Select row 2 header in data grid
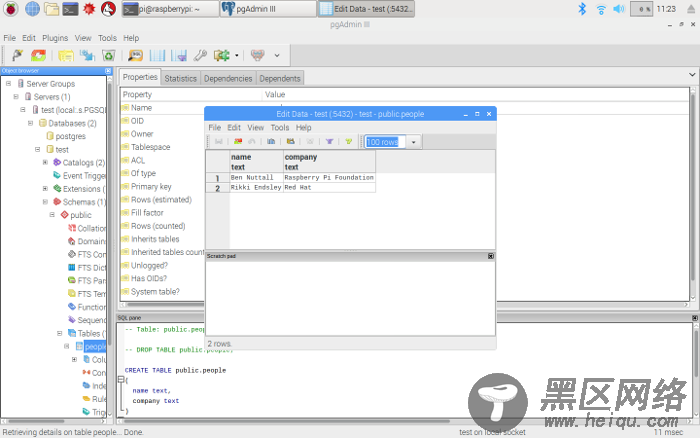The width and height of the screenshot is (700, 438). pos(217,188)
